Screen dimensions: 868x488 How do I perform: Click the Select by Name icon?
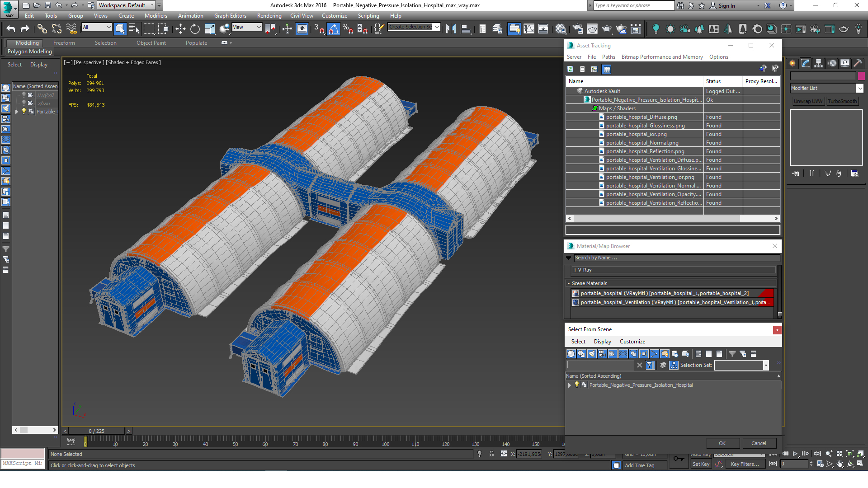pyautogui.click(x=134, y=29)
